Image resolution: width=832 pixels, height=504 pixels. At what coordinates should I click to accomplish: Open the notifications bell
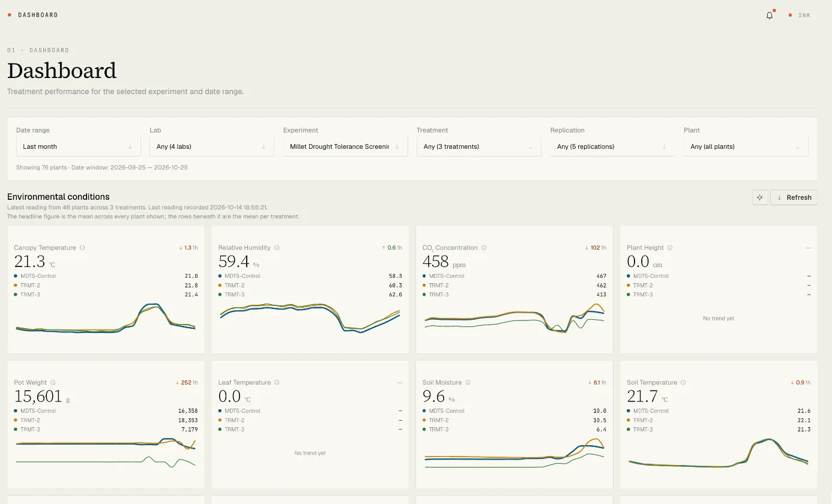click(770, 15)
